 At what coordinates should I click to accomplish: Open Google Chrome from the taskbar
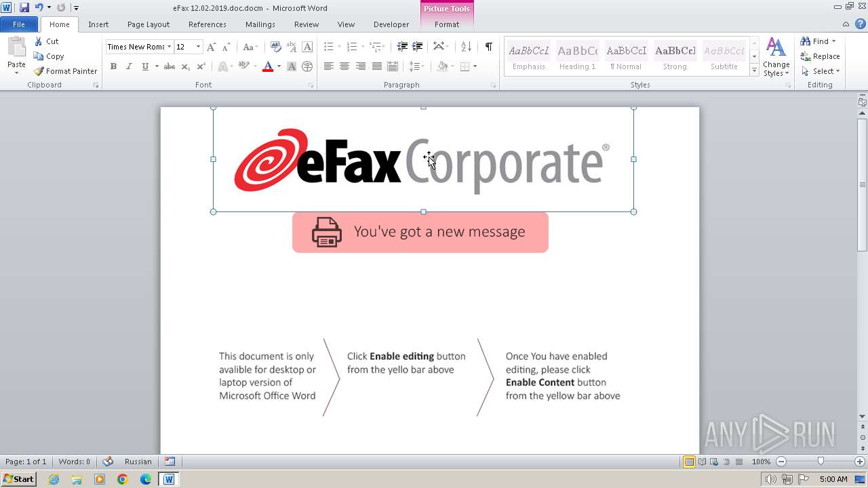click(123, 479)
